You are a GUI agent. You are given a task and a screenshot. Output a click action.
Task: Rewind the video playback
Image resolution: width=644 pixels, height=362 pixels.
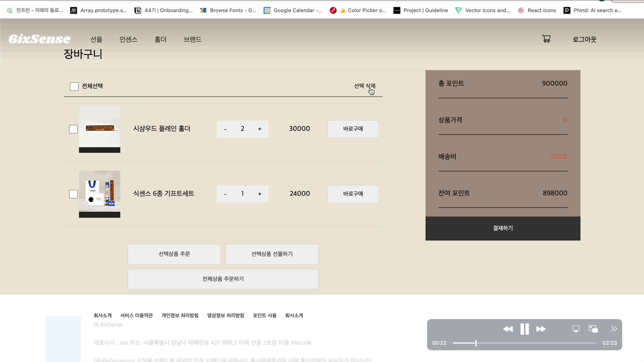[x=508, y=329]
